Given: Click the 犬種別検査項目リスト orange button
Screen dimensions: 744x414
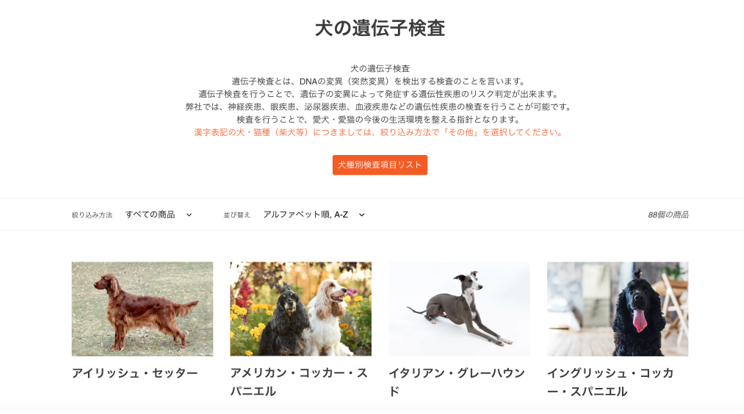Looking at the screenshot, I should tap(380, 165).
